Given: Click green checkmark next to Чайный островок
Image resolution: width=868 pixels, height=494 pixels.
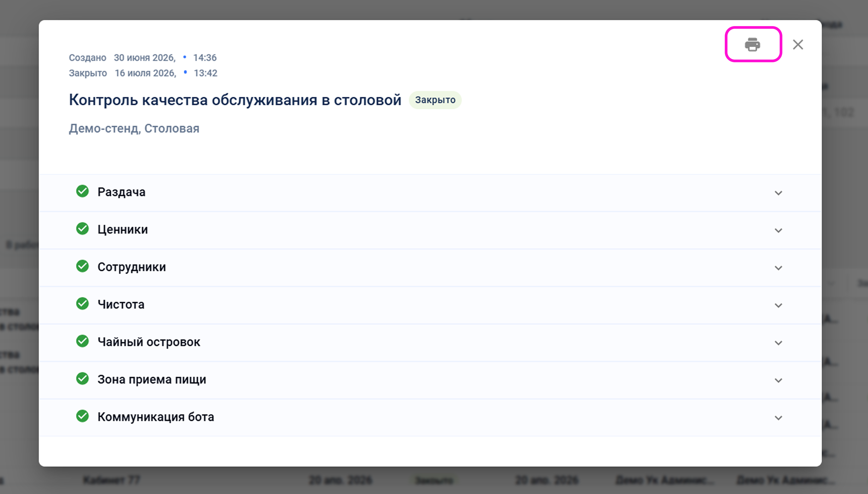Looking at the screenshot, I should pos(82,341).
